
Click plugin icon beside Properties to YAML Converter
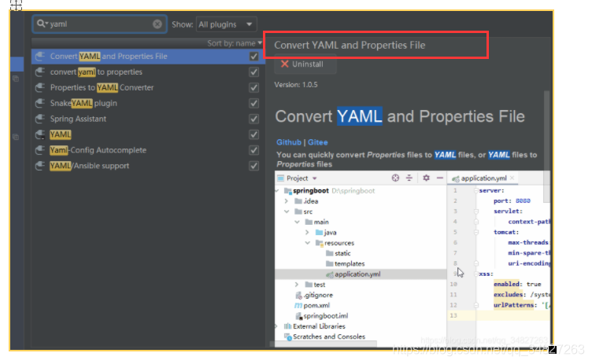tap(40, 87)
